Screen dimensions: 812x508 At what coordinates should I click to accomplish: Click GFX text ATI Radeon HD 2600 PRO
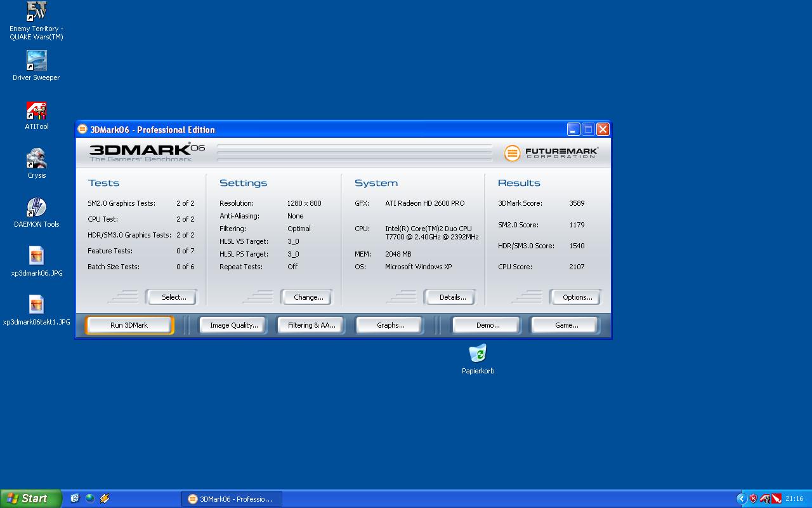[x=424, y=203]
